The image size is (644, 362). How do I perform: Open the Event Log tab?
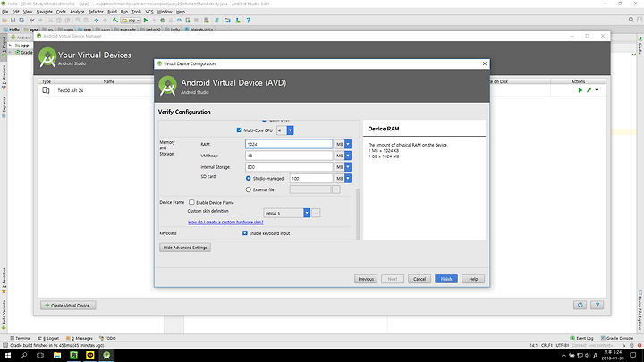pyautogui.click(x=581, y=338)
